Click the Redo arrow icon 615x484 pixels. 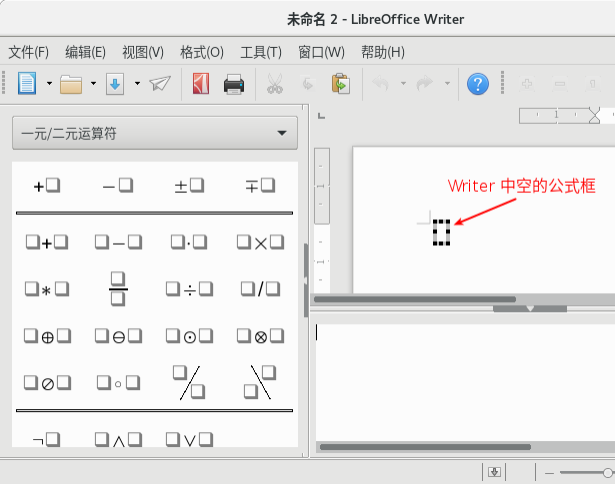click(424, 83)
